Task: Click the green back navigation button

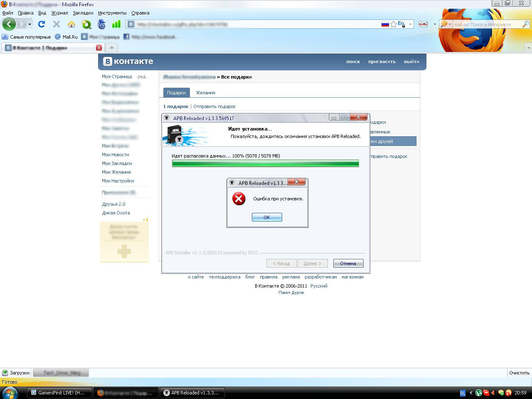Action: (x=9, y=24)
